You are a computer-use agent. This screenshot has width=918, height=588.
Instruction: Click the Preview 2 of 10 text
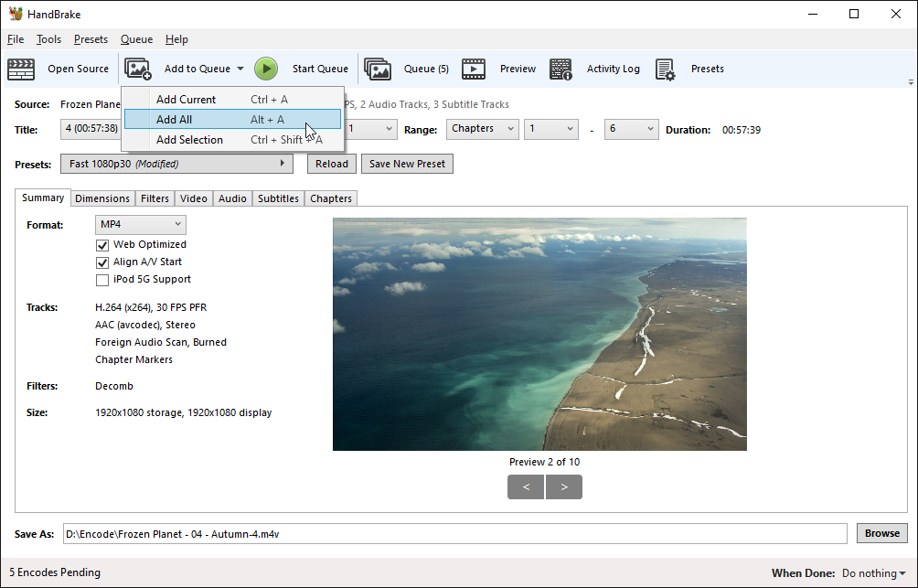click(x=544, y=462)
